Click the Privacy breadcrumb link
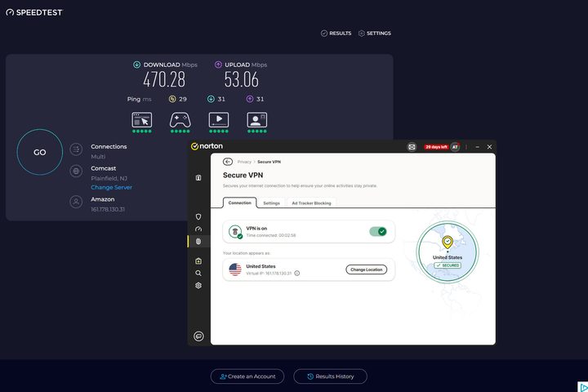The image size is (588, 392). tap(244, 162)
